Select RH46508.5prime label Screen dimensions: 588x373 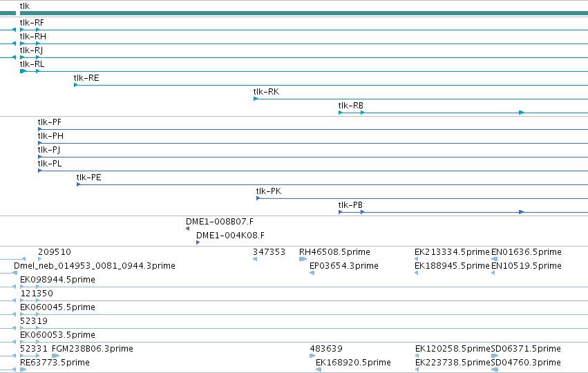click(x=334, y=252)
